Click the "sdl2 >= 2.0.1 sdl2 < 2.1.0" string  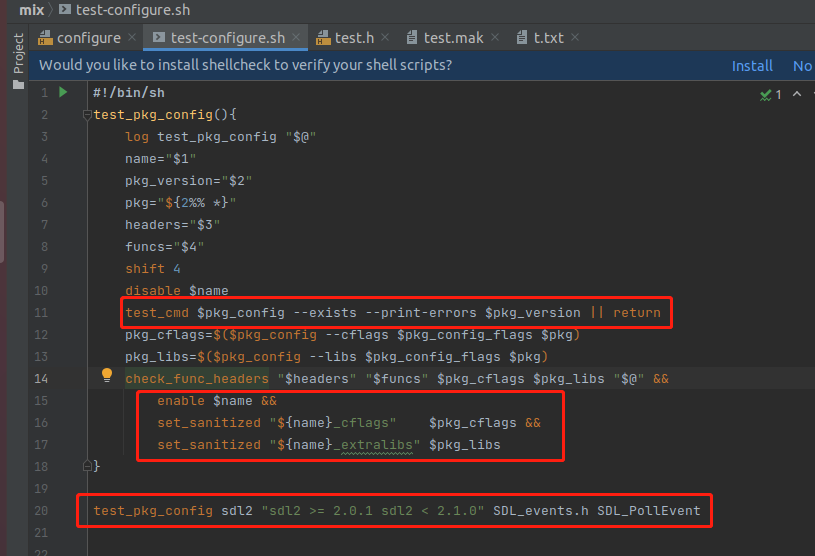[373, 511]
